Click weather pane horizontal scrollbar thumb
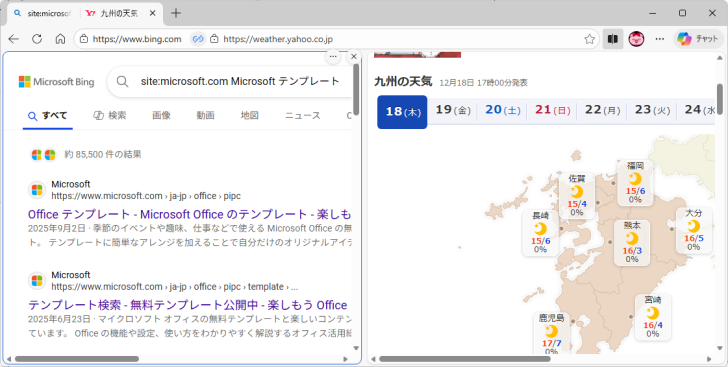 pyautogui.click(x=465, y=359)
